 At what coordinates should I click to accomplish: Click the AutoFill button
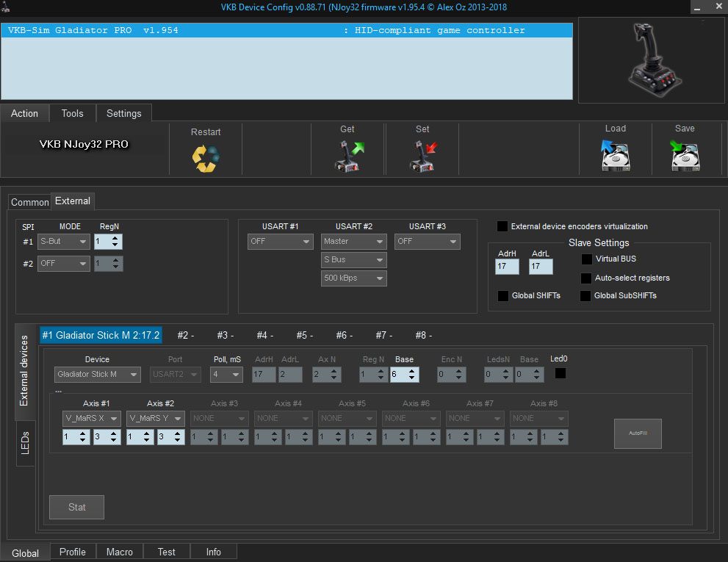[x=638, y=433]
